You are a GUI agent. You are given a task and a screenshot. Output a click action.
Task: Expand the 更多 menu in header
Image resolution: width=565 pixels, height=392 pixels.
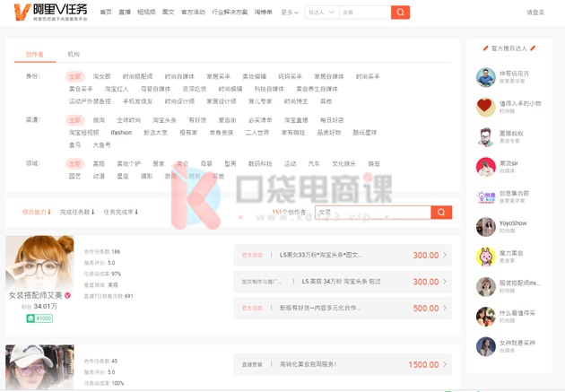click(x=290, y=13)
